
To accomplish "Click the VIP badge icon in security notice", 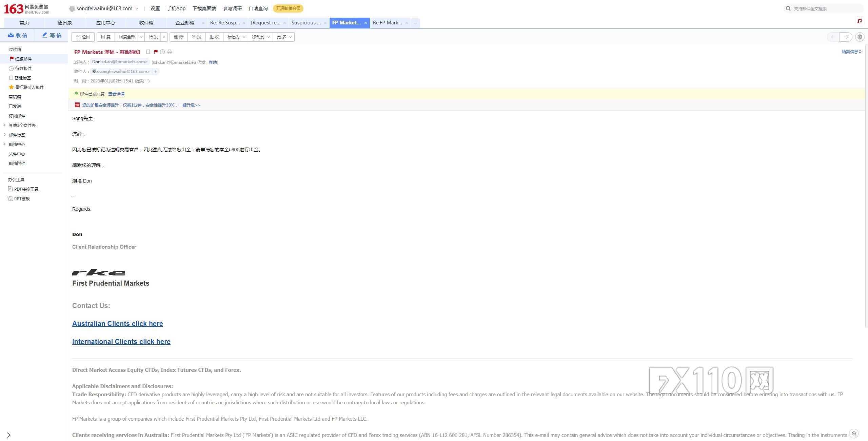I will pos(77,105).
